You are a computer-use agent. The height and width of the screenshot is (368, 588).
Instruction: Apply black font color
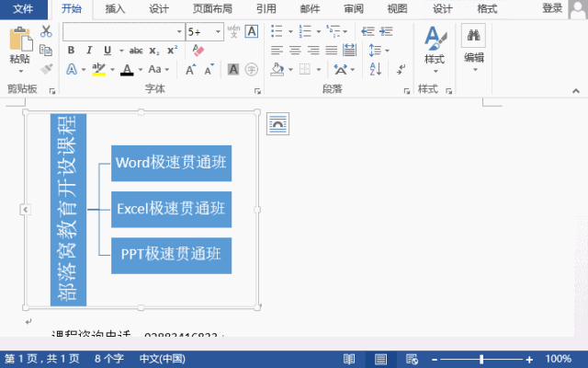[127, 70]
